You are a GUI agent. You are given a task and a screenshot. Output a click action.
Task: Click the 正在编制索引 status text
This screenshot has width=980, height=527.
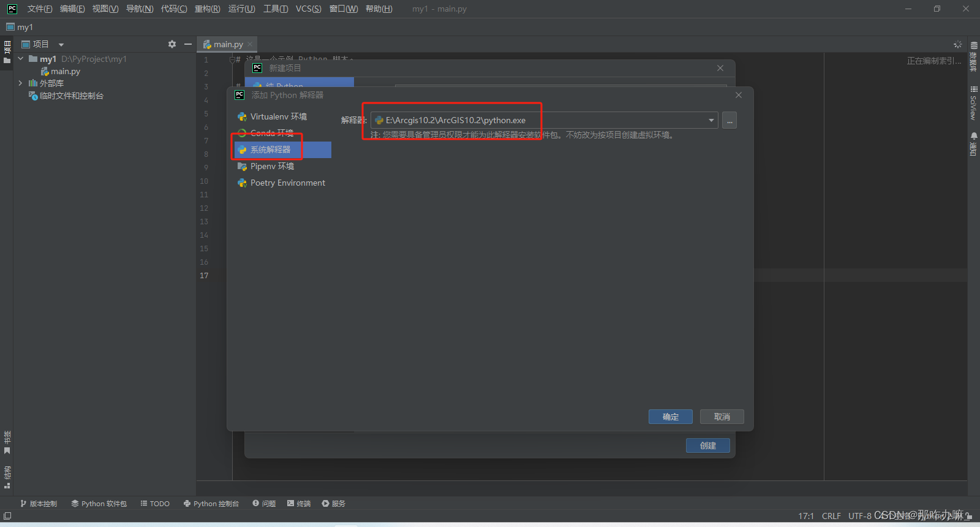[934, 61]
